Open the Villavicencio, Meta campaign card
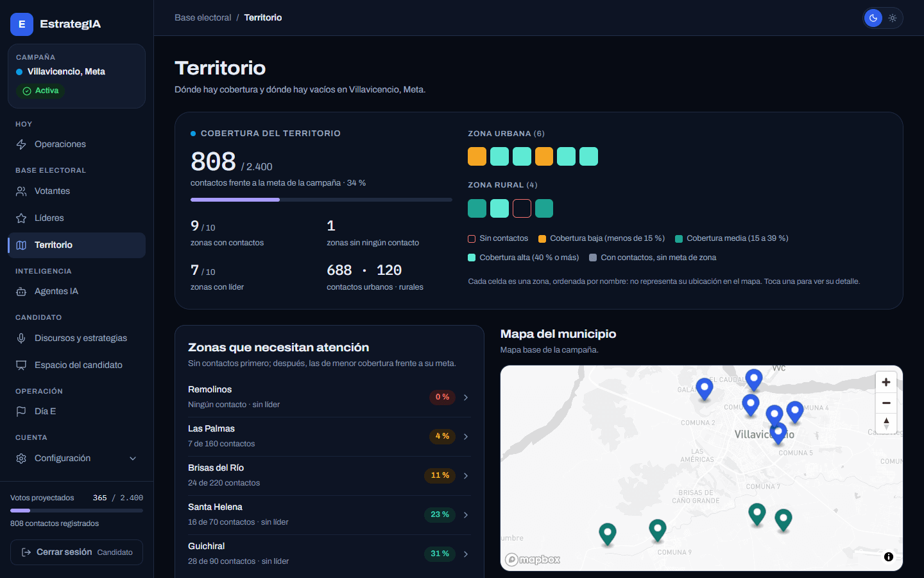924x578 pixels. pos(76,76)
